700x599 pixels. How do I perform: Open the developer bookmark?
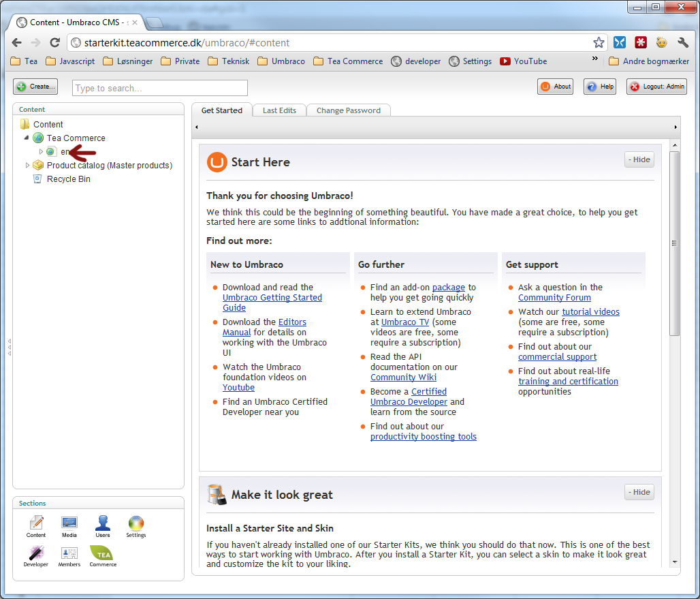pyautogui.click(x=415, y=61)
